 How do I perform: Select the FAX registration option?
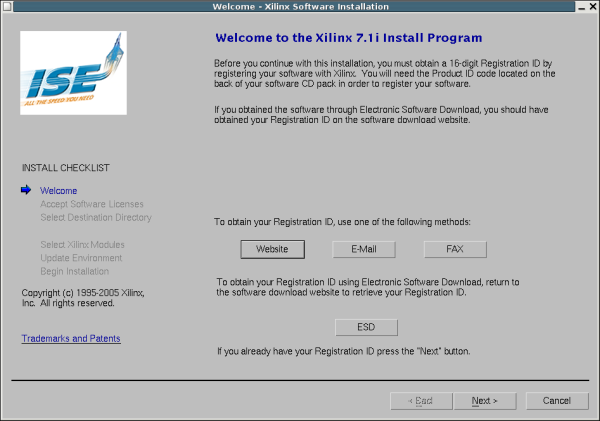click(x=455, y=249)
